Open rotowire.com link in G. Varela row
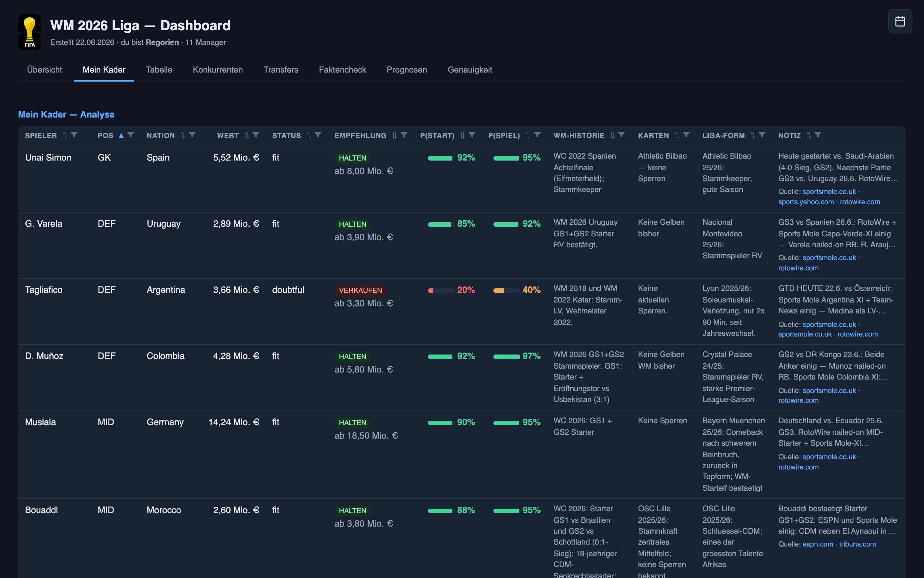The image size is (924, 578). 798,268
